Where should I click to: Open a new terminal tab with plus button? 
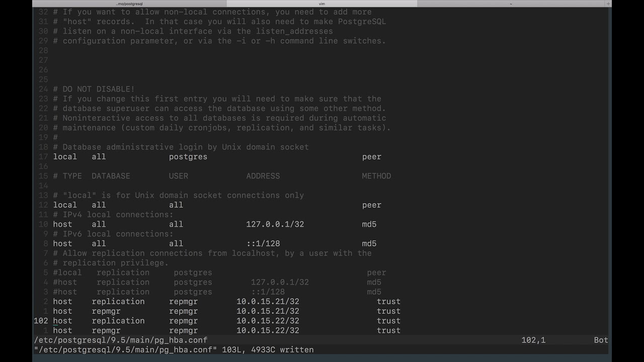[608, 4]
